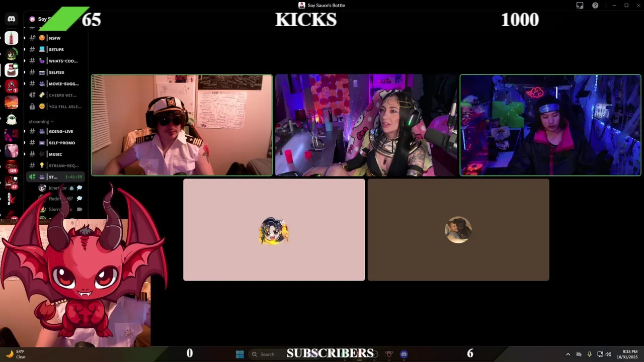Open Discord help question mark icon
The width and height of the screenshot is (644, 362).
[x=595, y=6]
